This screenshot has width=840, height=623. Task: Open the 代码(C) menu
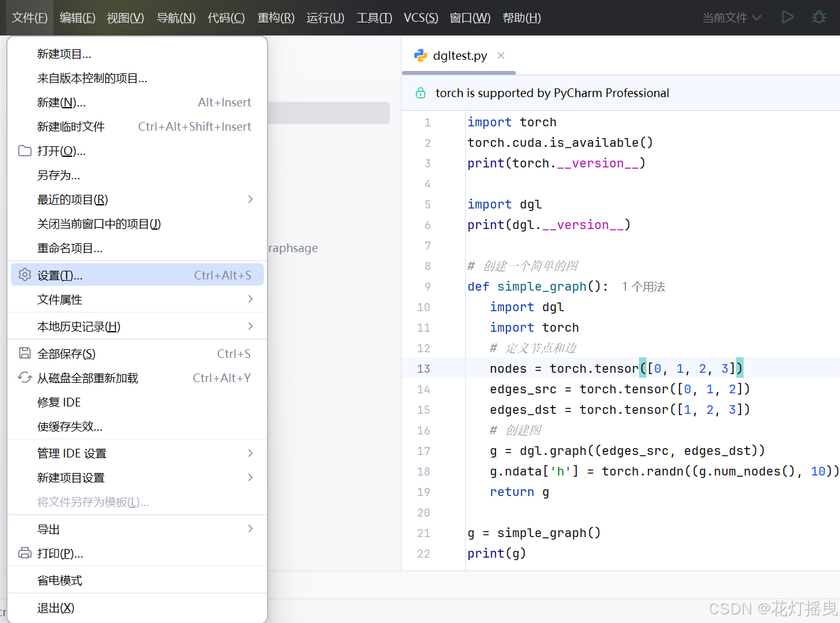226,18
